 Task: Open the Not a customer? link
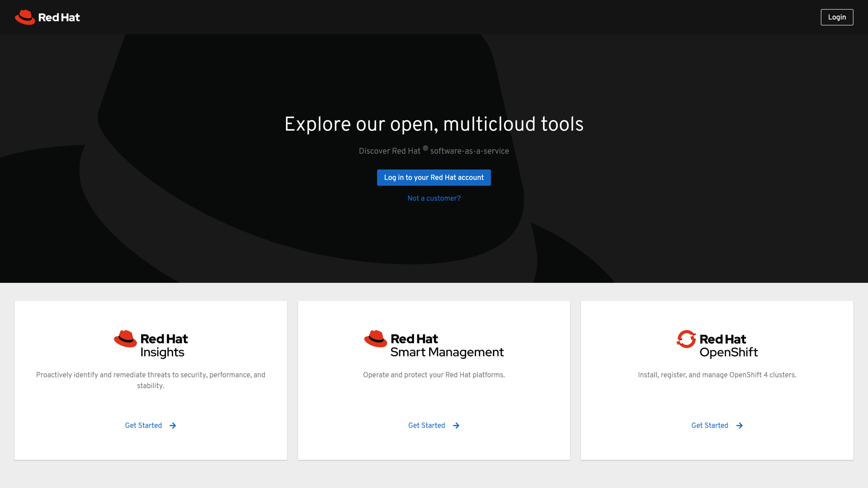click(x=434, y=198)
